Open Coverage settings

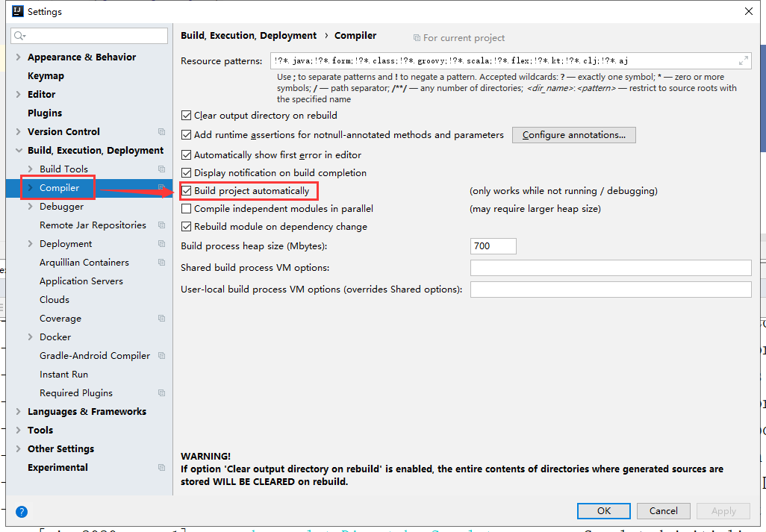pos(60,319)
